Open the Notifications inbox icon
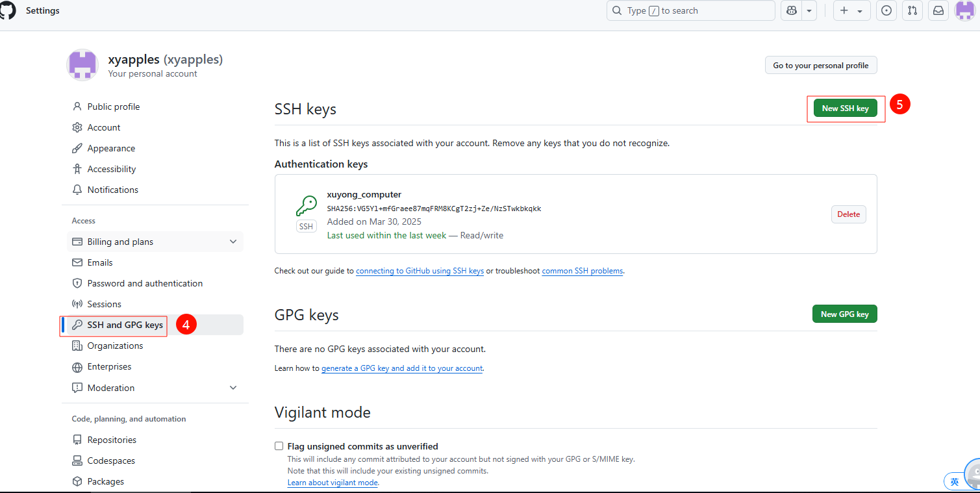Screen dimensions: 980x493 click(x=938, y=10)
